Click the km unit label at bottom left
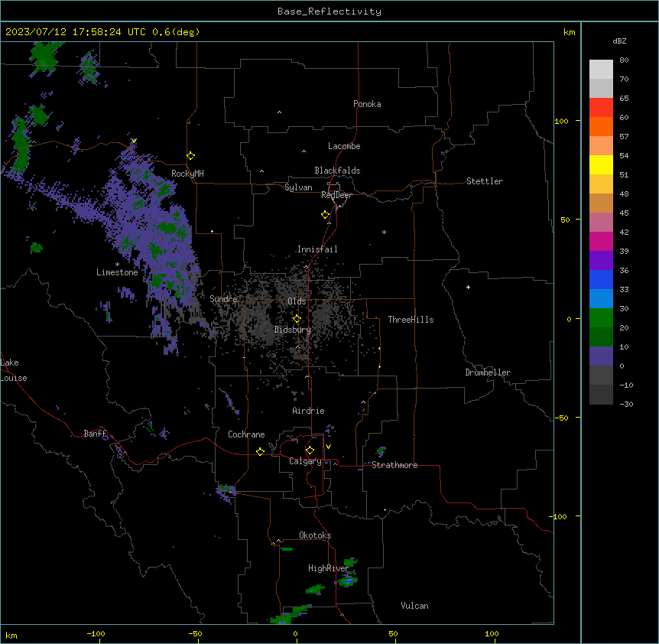 [x=11, y=635]
